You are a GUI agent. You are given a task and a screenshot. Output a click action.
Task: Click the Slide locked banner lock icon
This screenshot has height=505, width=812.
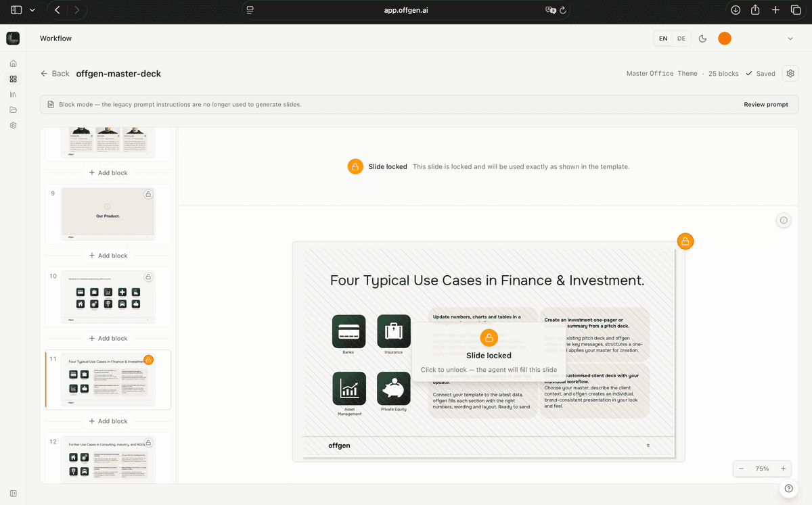point(355,166)
